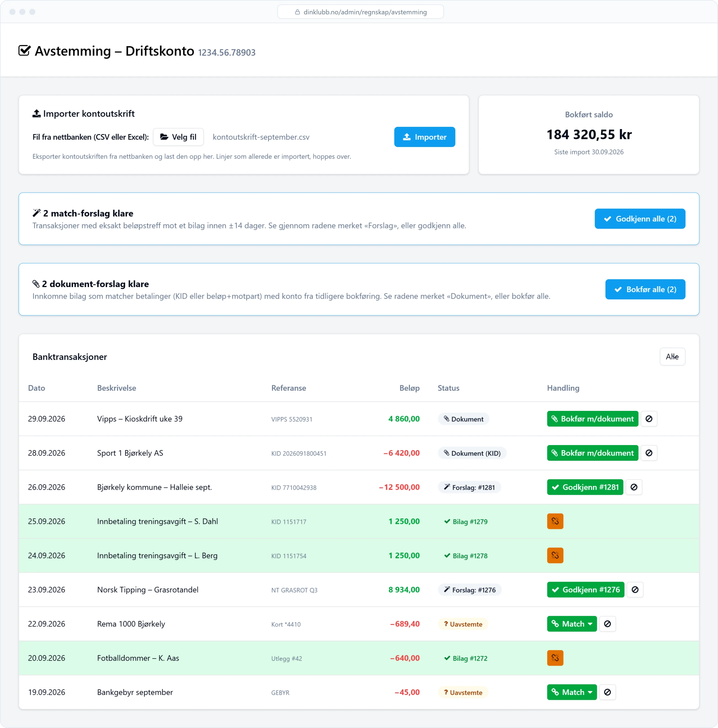Click the browser address bar URL
718x728 pixels.
(360, 12)
